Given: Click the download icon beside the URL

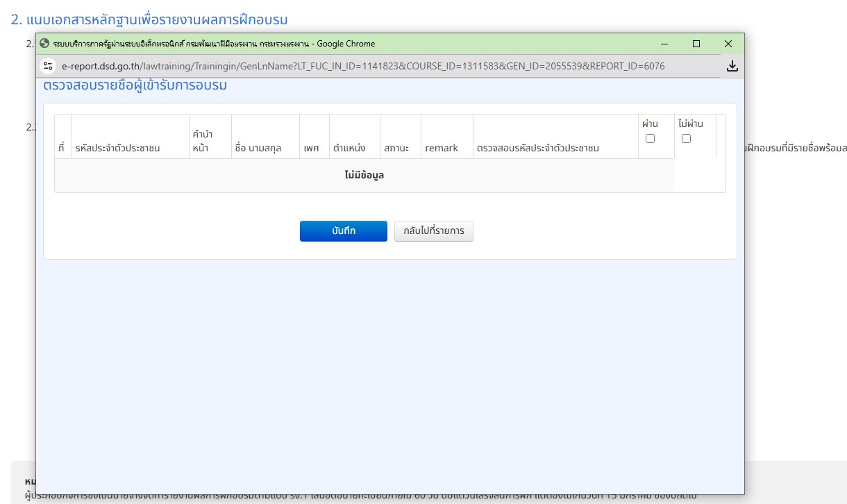Looking at the screenshot, I should coord(732,66).
